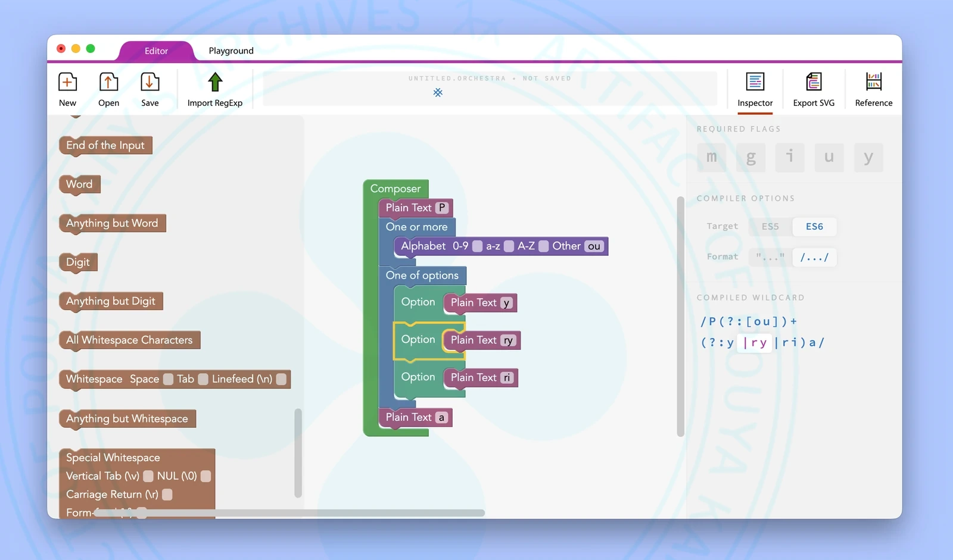Toggle the m flag under Required Flags
This screenshot has height=560, width=953.
pyautogui.click(x=712, y=157)
